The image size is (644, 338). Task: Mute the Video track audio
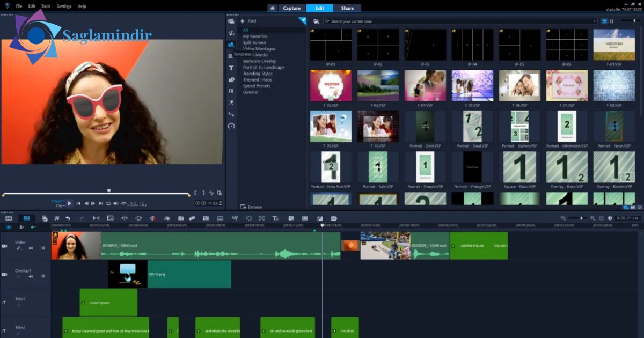[x=31, y=248]
